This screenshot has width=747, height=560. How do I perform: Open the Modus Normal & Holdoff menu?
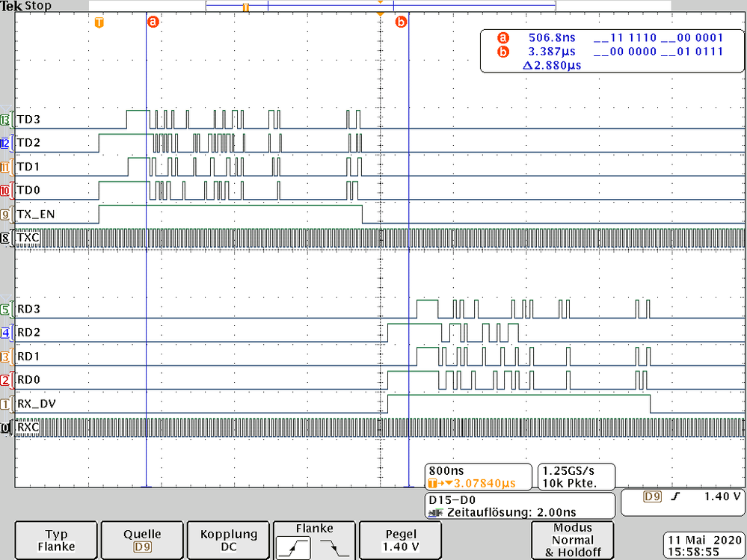(572, 540)
